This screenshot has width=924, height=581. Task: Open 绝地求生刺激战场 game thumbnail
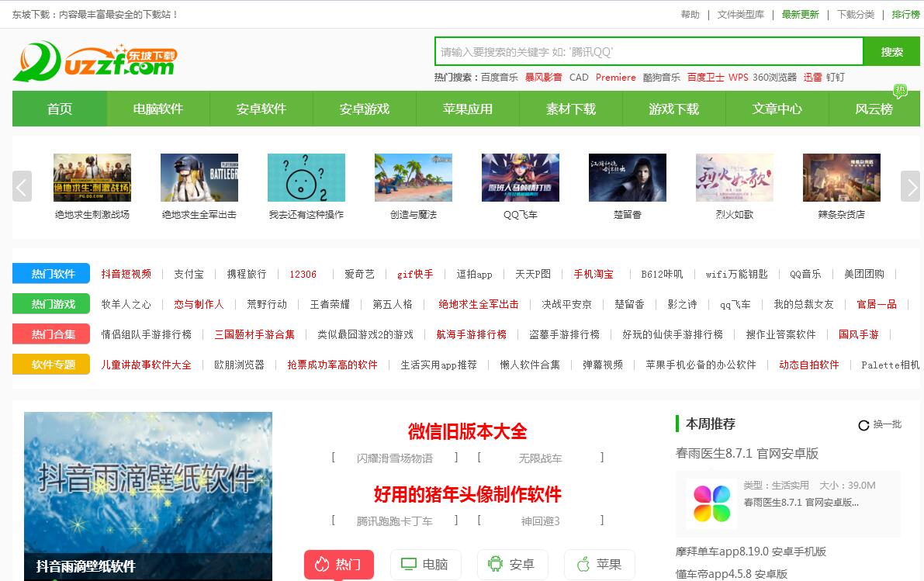pyautogui.click(x=92, y=178)
